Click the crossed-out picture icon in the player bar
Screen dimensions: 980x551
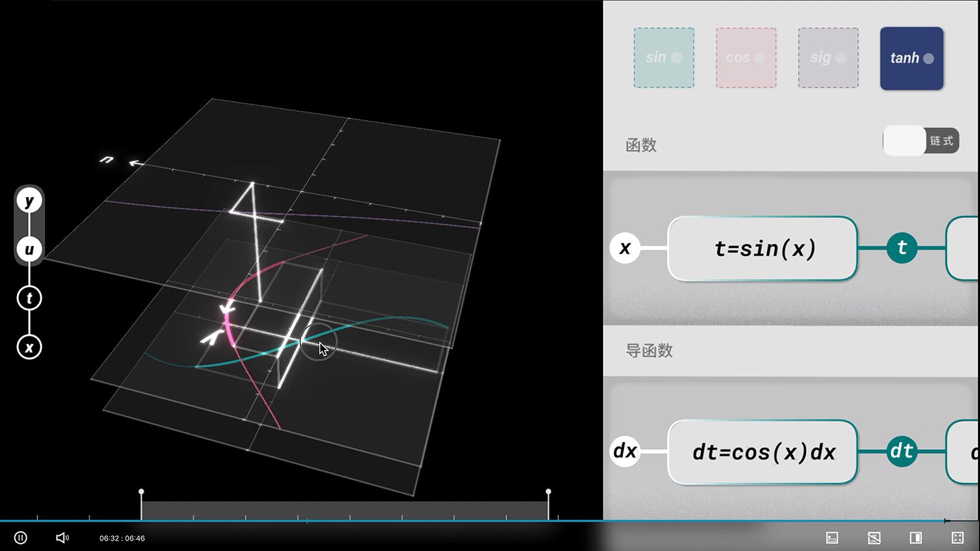point(874,538)
